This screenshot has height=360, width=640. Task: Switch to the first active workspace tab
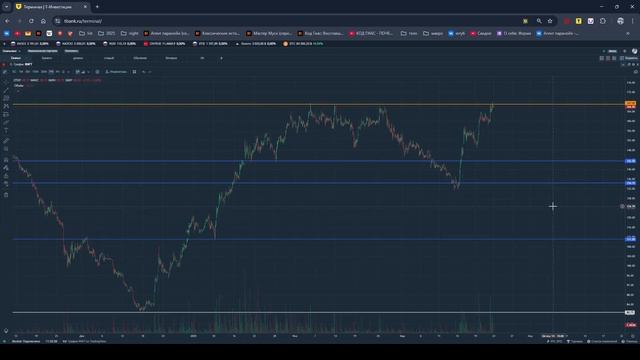coord(16,58)
